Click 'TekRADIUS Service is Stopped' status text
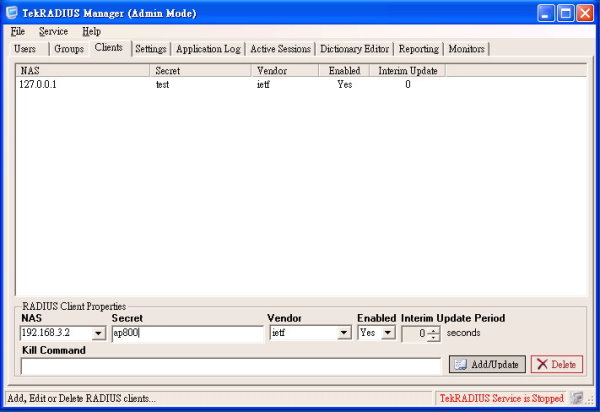 click(502, 398)
